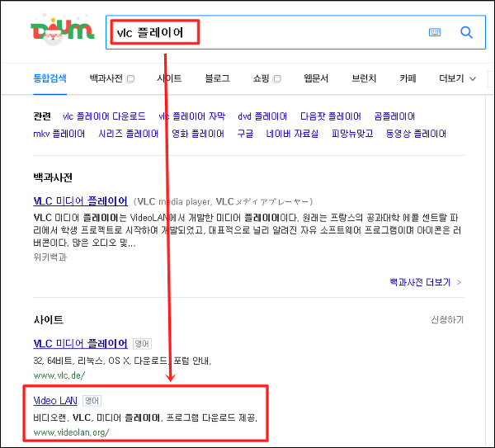Image resolution: width=495 pixels, height=448 pixels.
Task: Click the www.vlc.de/ URL
Action: coord(59,375)
